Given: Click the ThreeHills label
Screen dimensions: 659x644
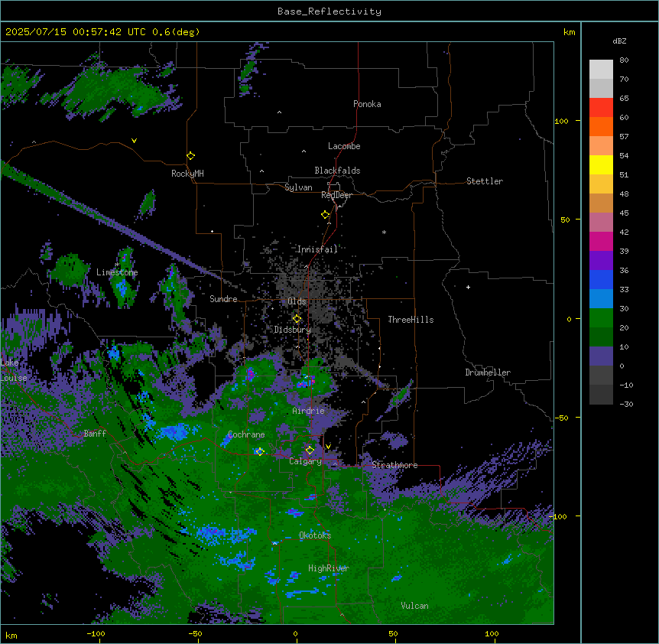Looking at the screenshot, I should (x=411, y=320).
